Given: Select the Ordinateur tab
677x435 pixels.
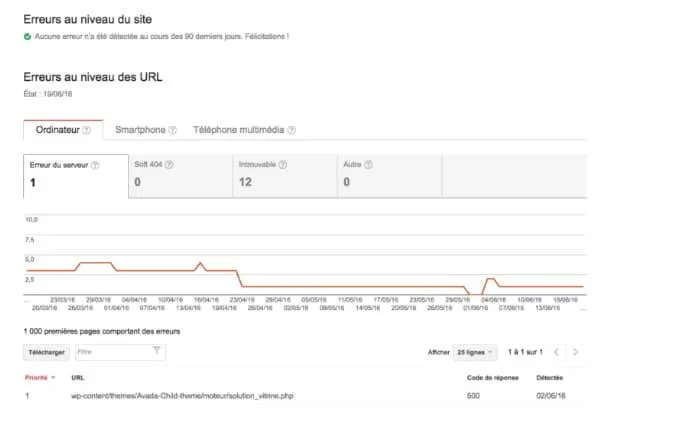Looking at the screenshot, I should tap(56, 130).
